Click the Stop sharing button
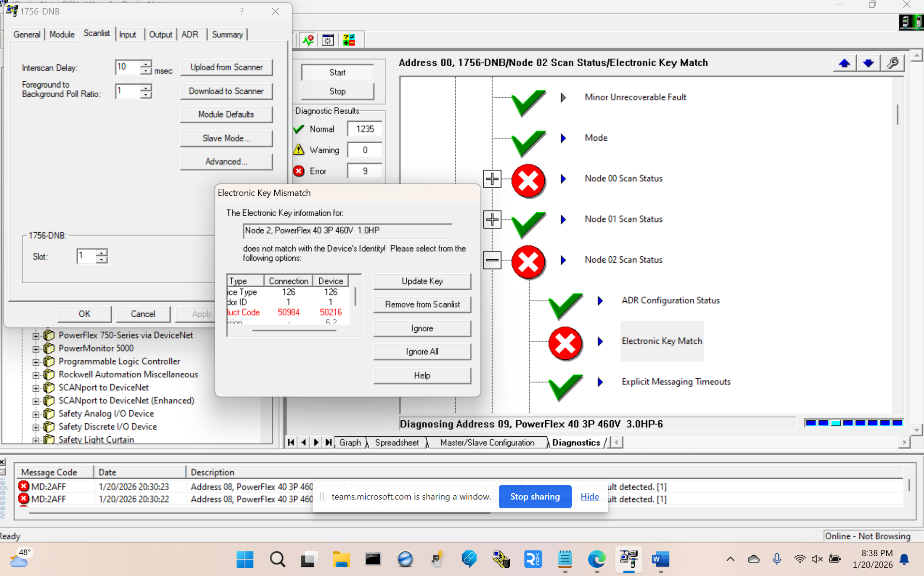 click(x=535, y=497)
